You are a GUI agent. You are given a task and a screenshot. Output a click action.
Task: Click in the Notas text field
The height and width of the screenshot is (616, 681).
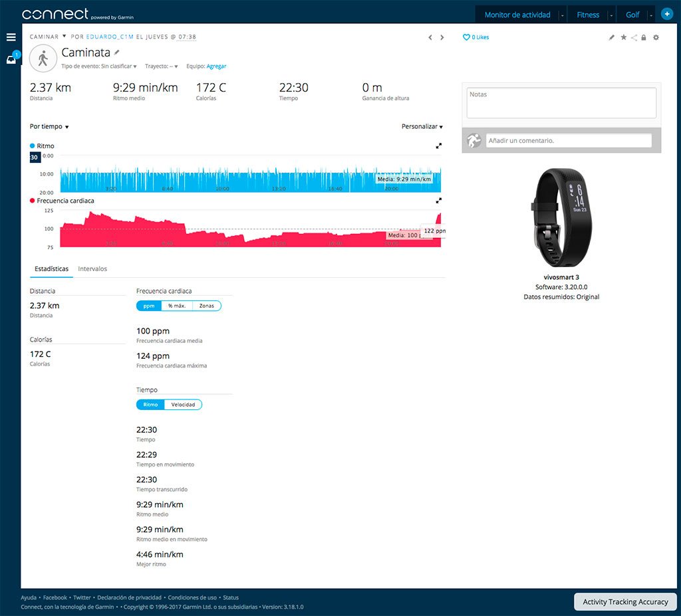click(561, 103)
